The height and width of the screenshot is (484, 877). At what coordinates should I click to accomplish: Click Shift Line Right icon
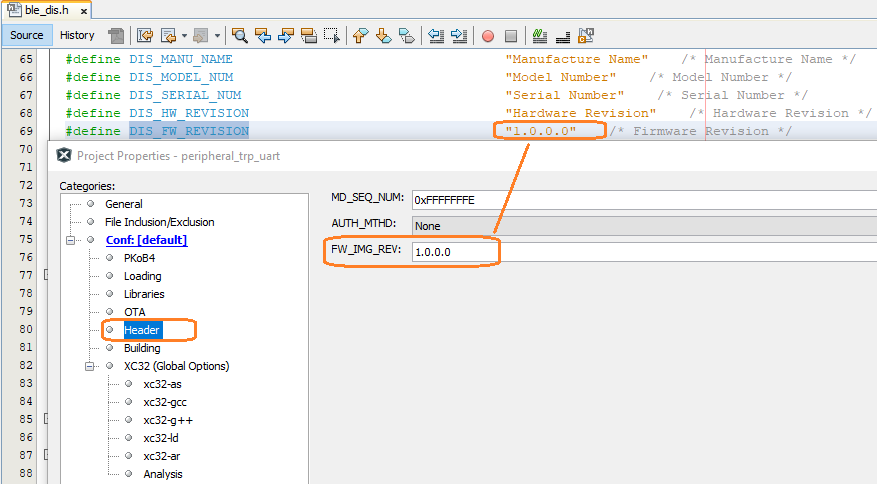(x=459, y=36)
